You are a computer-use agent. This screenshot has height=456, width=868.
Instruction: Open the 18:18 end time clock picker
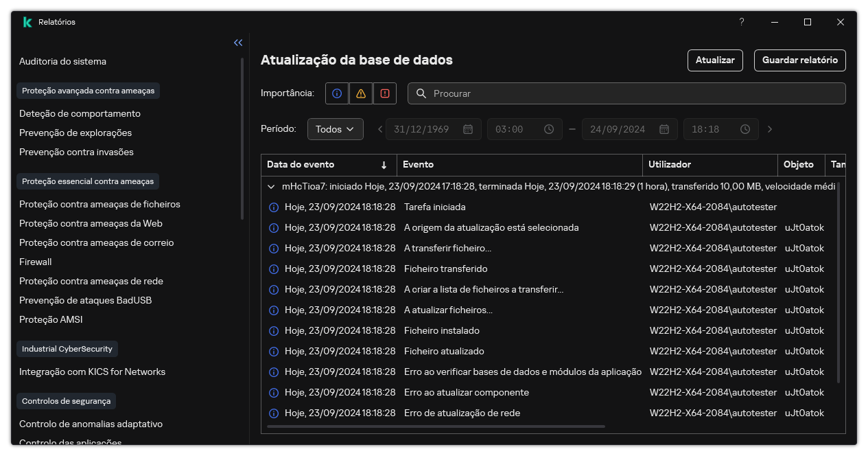pos(744,128)
